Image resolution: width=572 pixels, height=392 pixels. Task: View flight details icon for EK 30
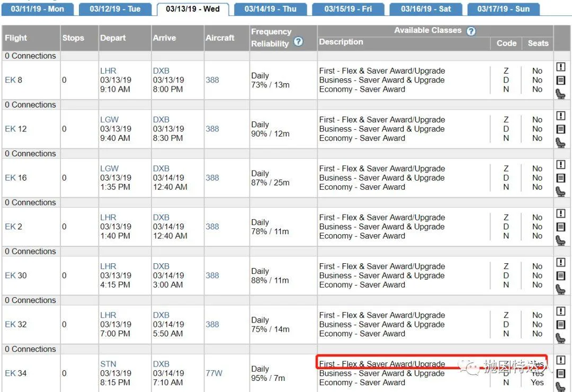click(x=561, y=275)
